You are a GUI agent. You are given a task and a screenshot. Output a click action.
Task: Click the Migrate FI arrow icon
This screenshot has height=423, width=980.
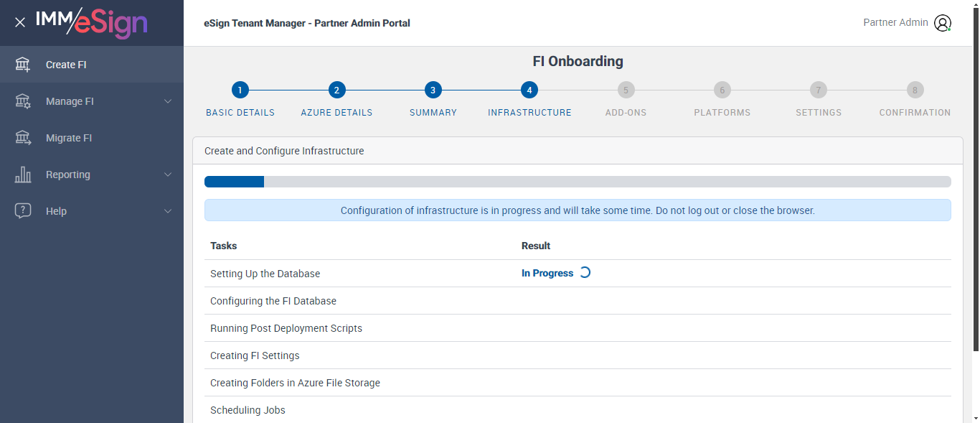23,138
